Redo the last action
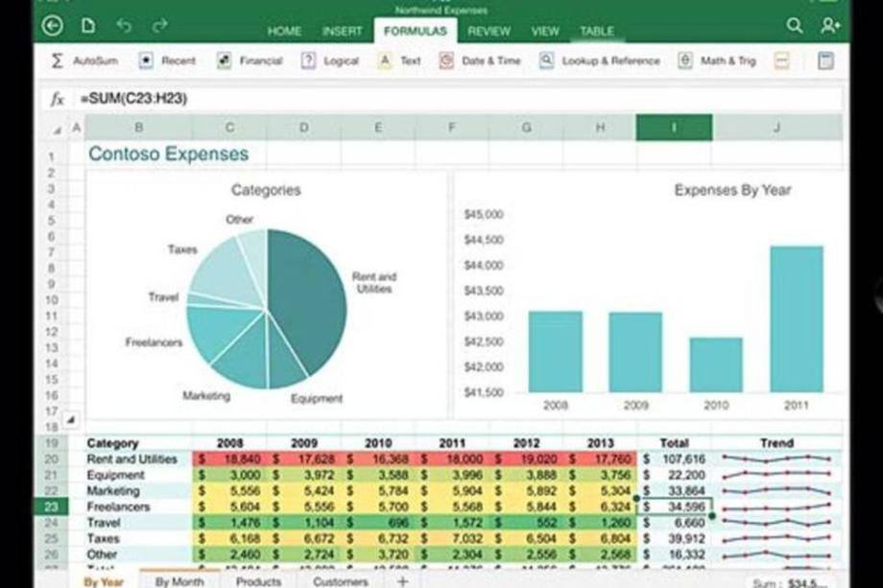The image size is (883, 588). (160, 25)
